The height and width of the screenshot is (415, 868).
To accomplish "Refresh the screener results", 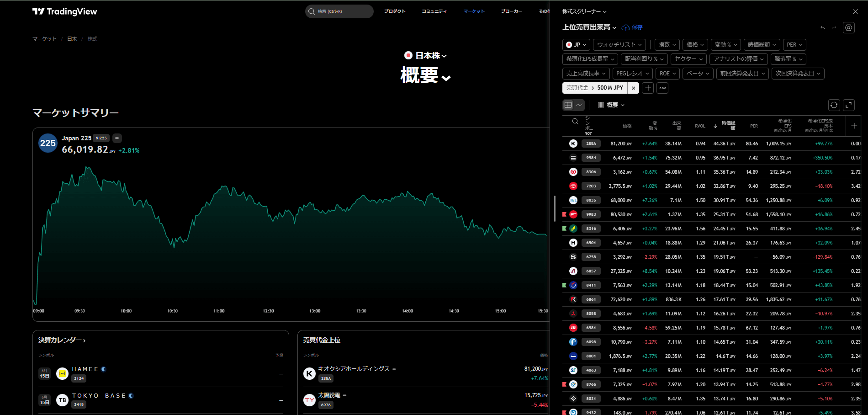I will tap(834, 105).
